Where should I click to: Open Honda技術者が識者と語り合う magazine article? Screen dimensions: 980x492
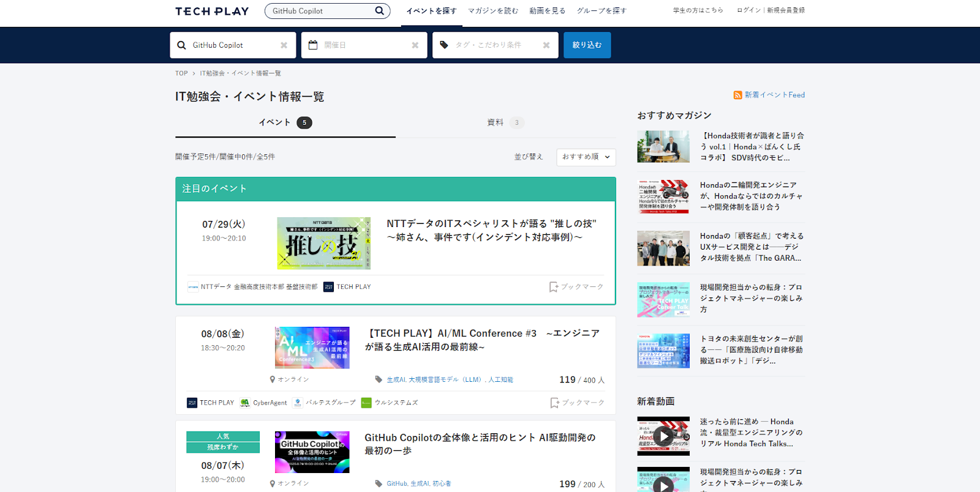(752, 147)
